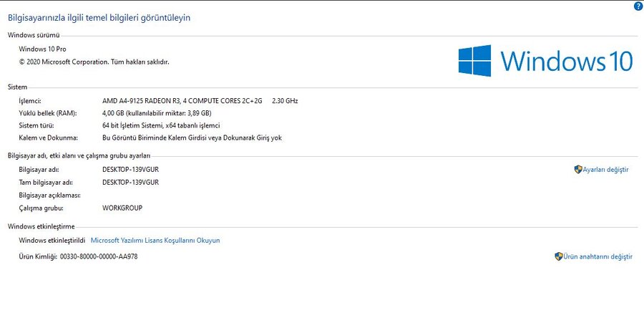Click the DESKTOP-139VGUR value beside Tam bilgisayar adı
Image resolution: width=644 pixels, height=323 pixels.
[x=131, y=182]
